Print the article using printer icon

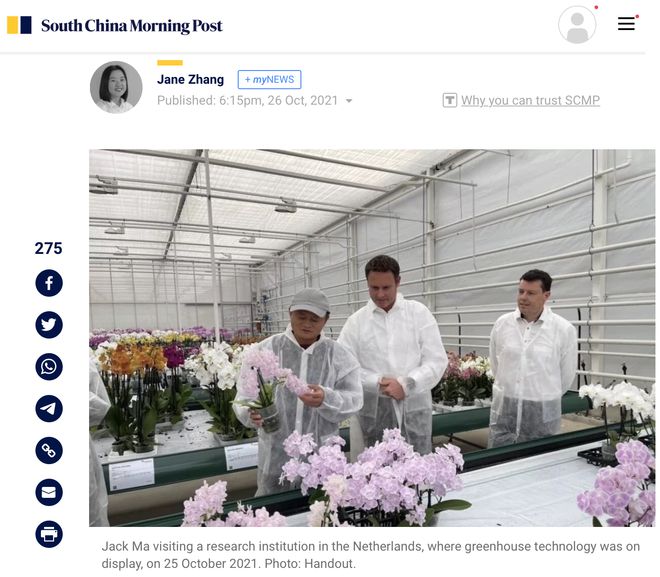click(x=49, y=534)
